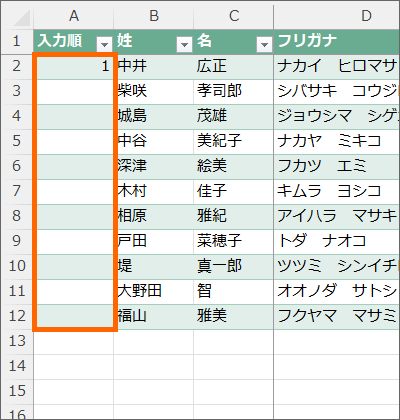400x420 pixels.
Task: Select row 7 header
Action: click(17, 191)
